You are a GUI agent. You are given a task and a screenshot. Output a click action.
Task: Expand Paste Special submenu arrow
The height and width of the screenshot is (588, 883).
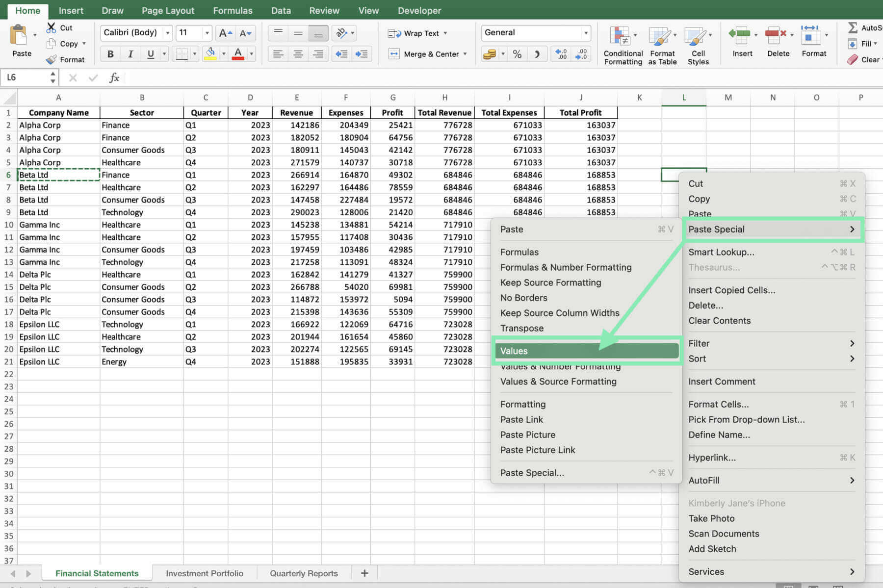852,229
